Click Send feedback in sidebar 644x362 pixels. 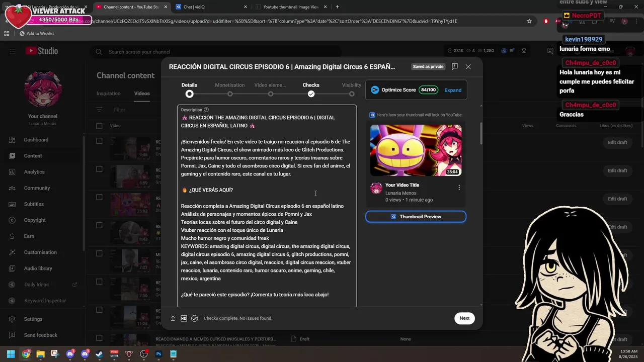click(40, 335)
